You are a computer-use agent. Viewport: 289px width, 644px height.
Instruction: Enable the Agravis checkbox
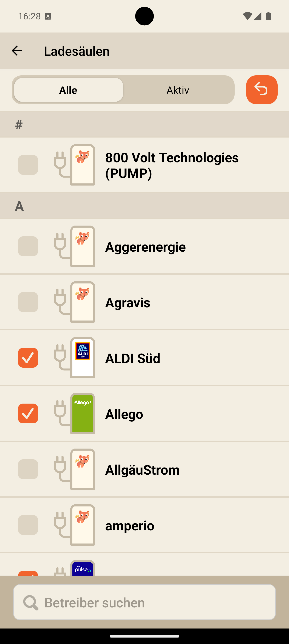tap(28, 302)
